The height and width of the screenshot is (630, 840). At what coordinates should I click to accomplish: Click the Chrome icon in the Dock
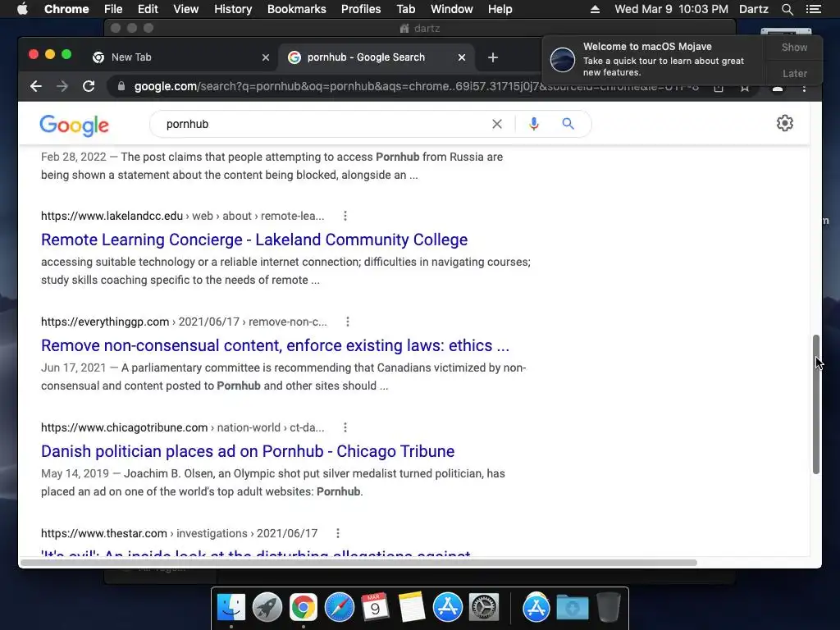click(304, 608)
